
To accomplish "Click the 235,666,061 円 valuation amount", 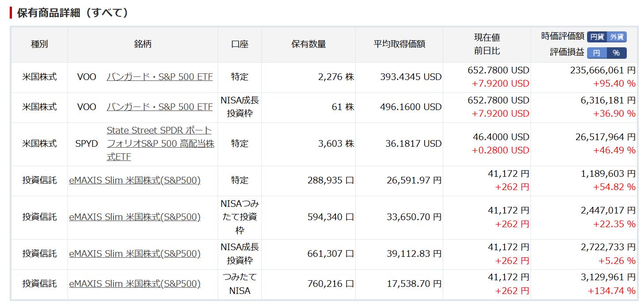I will 603,70.
